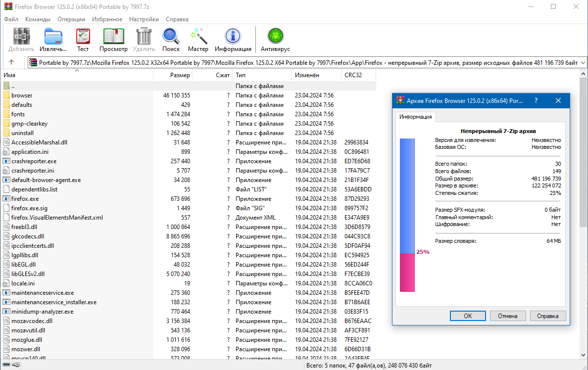Expand the archive path dropdown arrow
This screenshot has width=588, height=370.
click(583, 63)
